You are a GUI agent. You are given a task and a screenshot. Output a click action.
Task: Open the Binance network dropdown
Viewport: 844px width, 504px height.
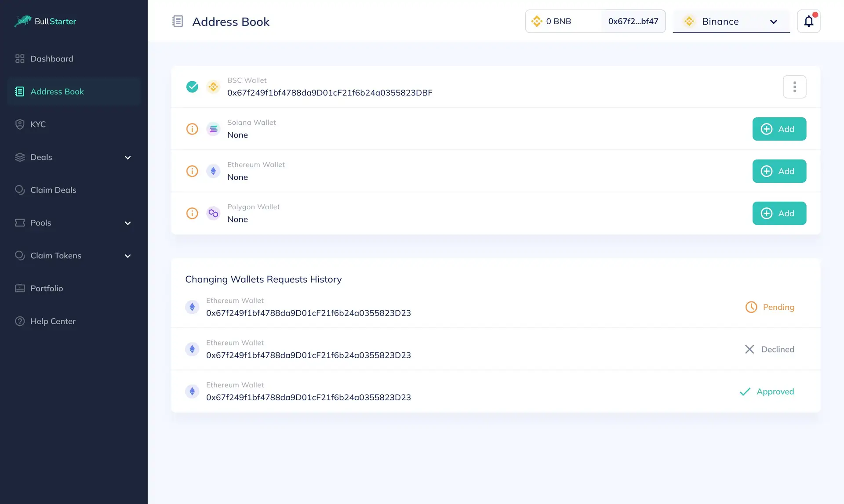coord(731,22)
